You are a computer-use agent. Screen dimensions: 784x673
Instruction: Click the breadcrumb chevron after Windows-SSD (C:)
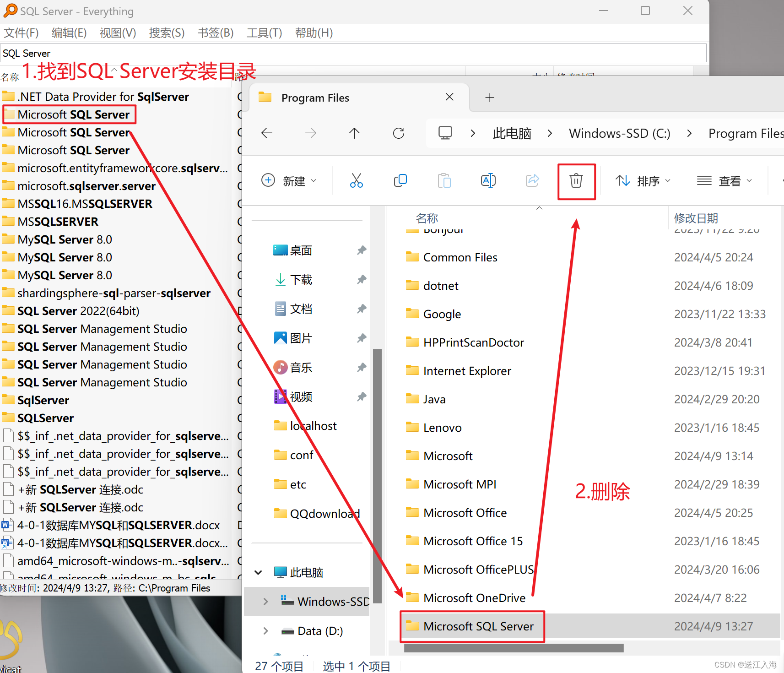(689, 133)
